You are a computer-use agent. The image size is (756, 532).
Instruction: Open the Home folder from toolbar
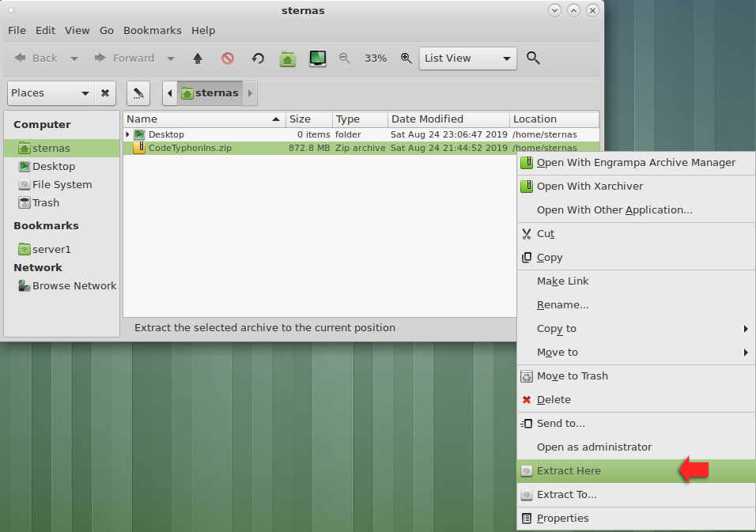pos(288,58)
